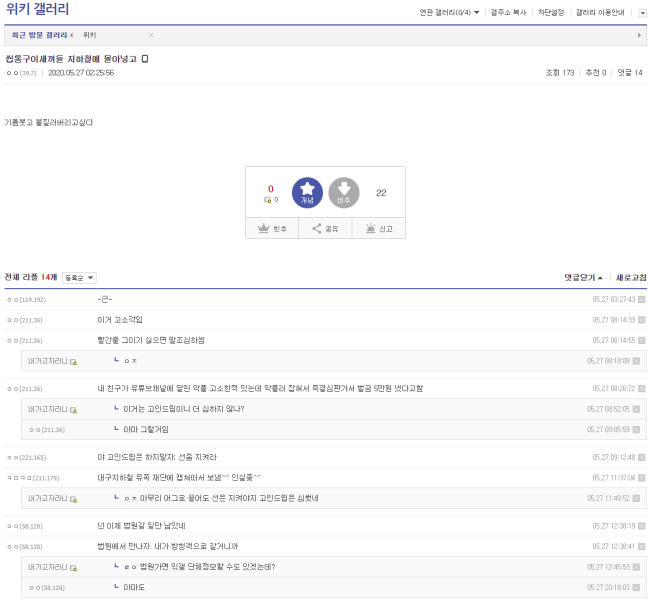The height and width of the screenshot is (600, 652).
Task: Open the 위키 recent gallery entry
Action: [x=89, y=35]
